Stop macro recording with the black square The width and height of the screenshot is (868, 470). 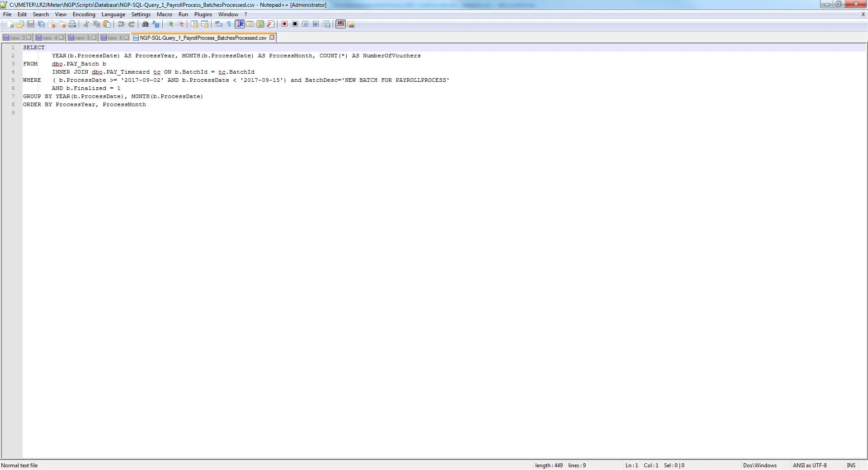(295, 24)
